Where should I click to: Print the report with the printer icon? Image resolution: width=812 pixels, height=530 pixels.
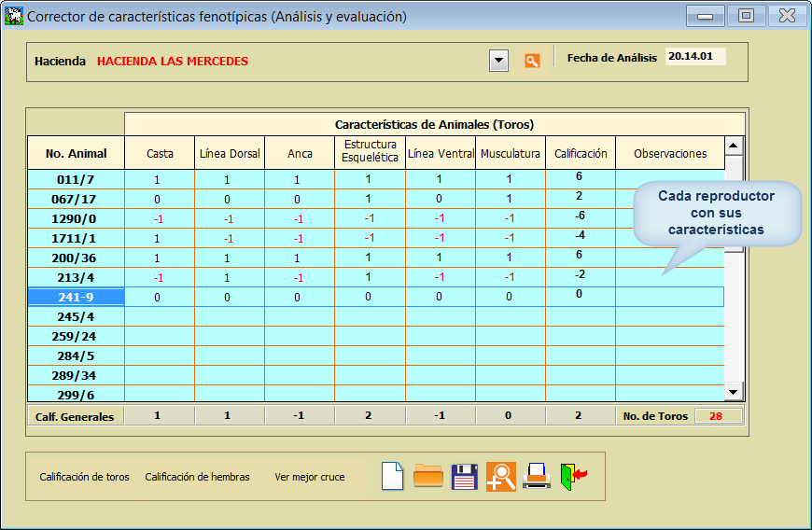536,476
